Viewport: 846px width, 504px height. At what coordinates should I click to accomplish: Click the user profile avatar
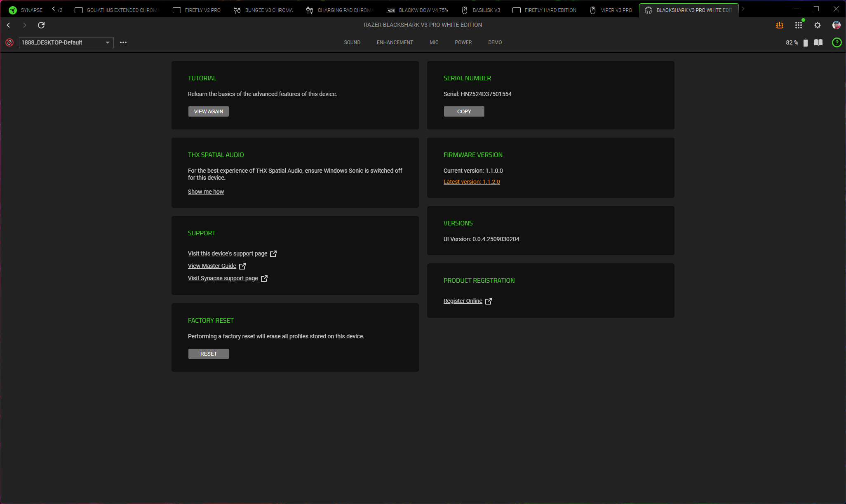(836, 25)
